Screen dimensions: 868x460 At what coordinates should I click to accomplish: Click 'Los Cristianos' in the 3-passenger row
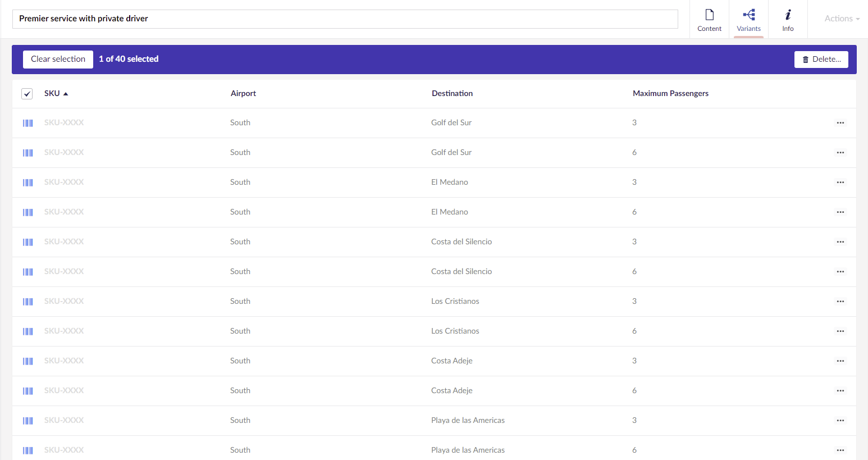(455, 301)
